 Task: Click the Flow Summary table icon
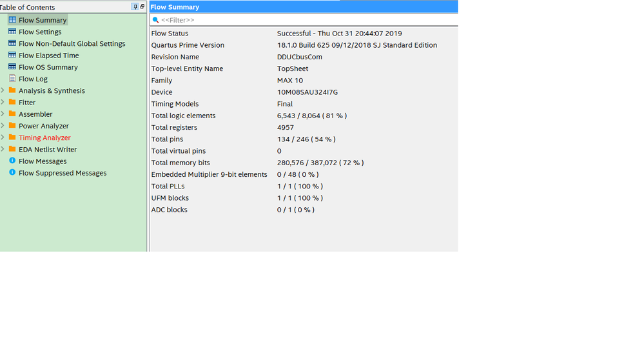[x=12, y=20]
